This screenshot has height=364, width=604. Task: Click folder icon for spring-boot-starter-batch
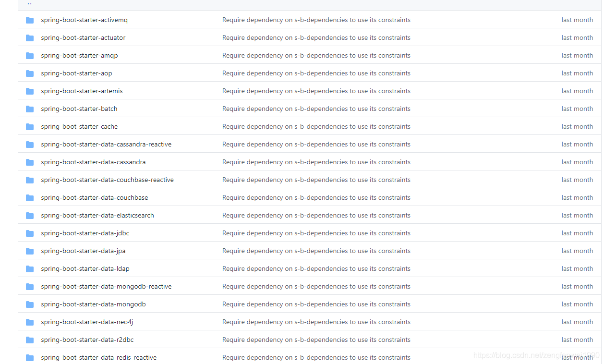(x=30, y=109)
